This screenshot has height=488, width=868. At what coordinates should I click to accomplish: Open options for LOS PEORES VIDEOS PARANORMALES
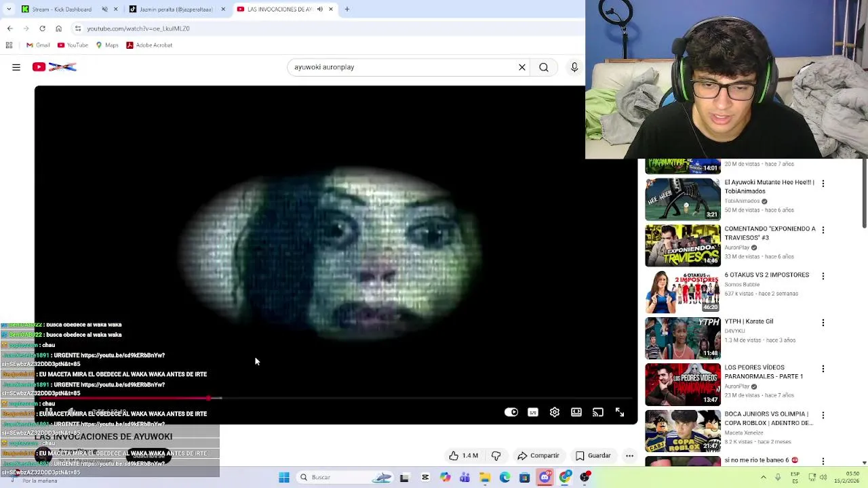pos(823,369)
